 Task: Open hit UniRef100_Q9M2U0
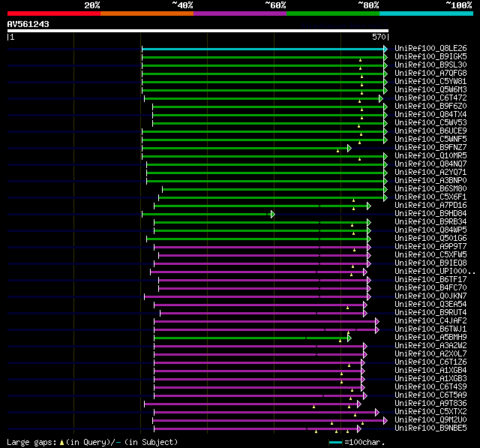pos(430,420)
